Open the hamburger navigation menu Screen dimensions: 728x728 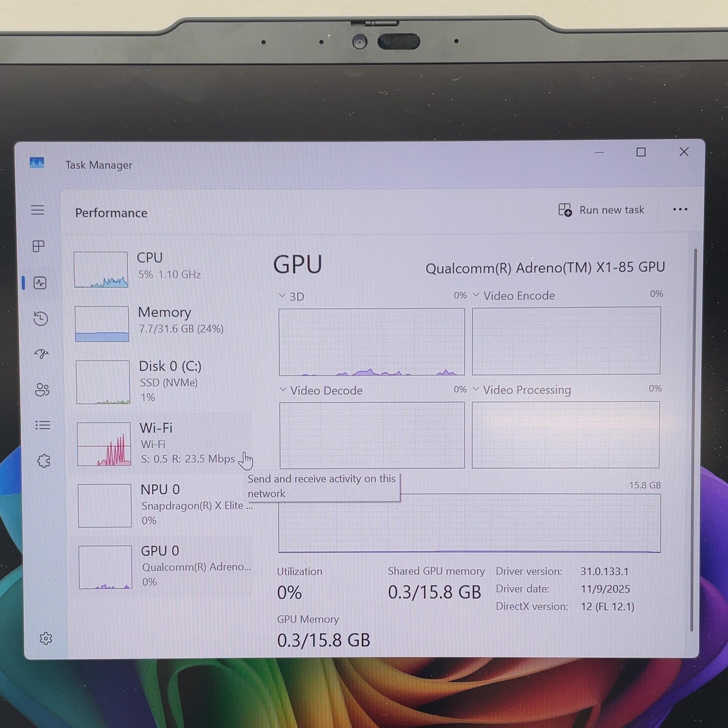[x=38, y=210]
